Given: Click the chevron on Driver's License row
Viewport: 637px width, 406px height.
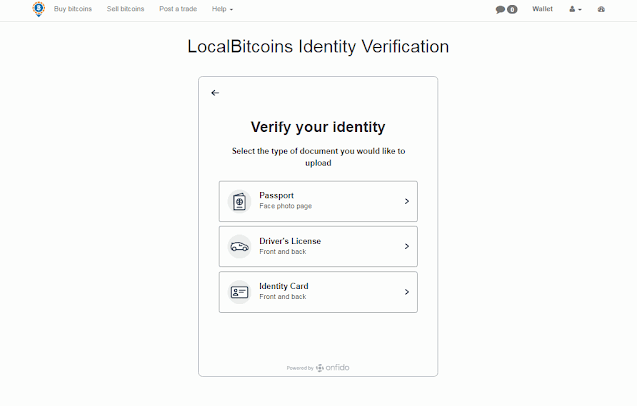Looking at the screenshot, I should (407, 246).
